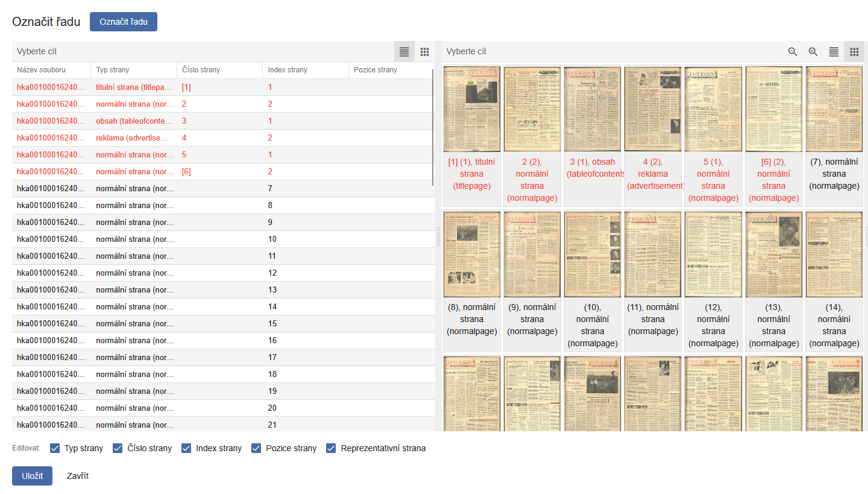Select the titulní strana thumbnail

(x=471, y=109)
